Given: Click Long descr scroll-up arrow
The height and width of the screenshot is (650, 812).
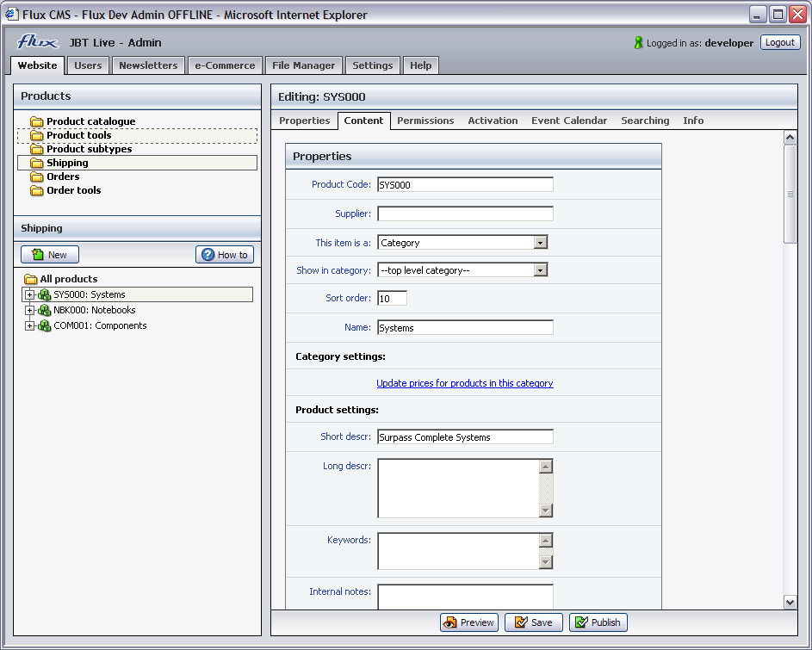Looking at the screenshot, I should pyautogui.click(x=545, y=466).
